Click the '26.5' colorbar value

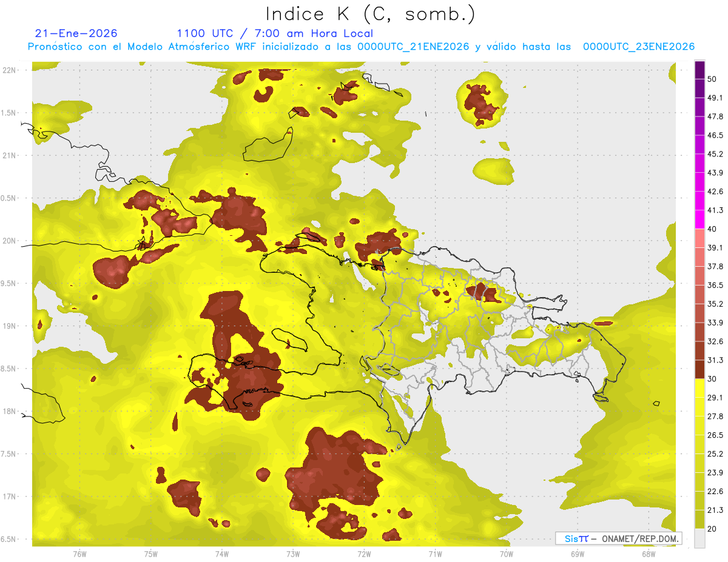[x=715, y=435]
